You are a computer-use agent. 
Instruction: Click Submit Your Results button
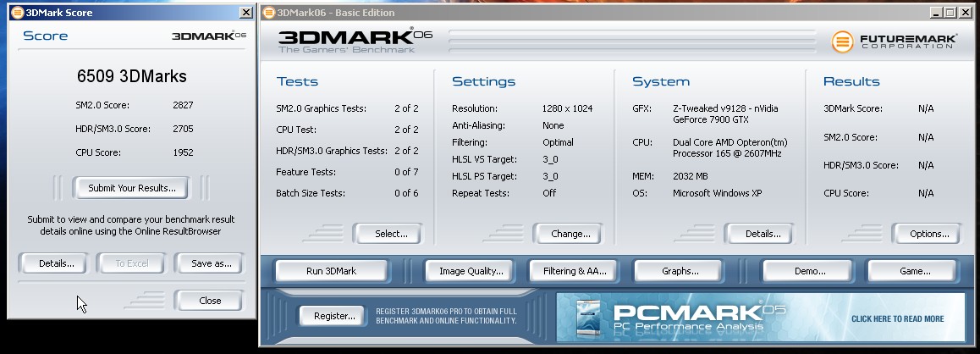(x=131, y=188)
